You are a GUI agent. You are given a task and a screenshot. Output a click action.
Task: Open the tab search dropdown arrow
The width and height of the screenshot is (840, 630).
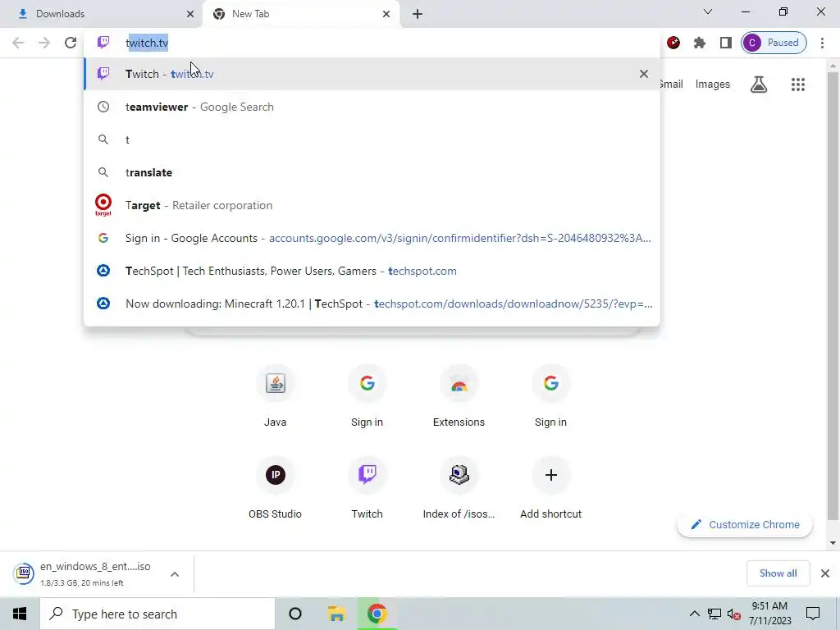pos(708,11)
